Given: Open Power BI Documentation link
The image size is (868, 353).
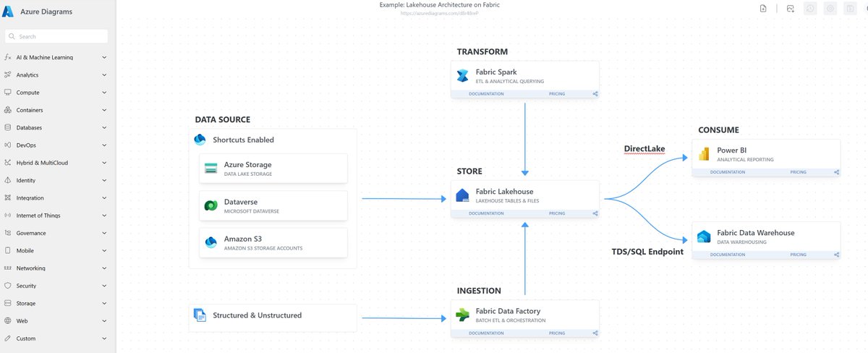Looking at the screenshot, I should coord(728,172).
